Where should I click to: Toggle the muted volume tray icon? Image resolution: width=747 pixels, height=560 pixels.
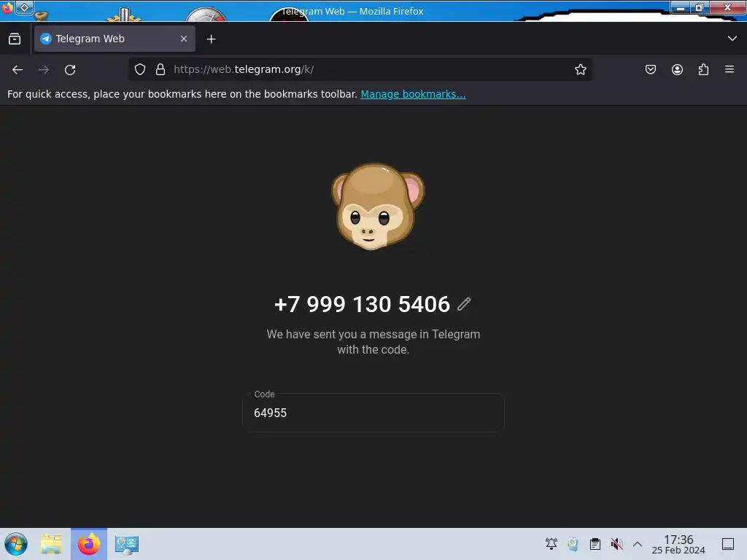click(617, 544)
